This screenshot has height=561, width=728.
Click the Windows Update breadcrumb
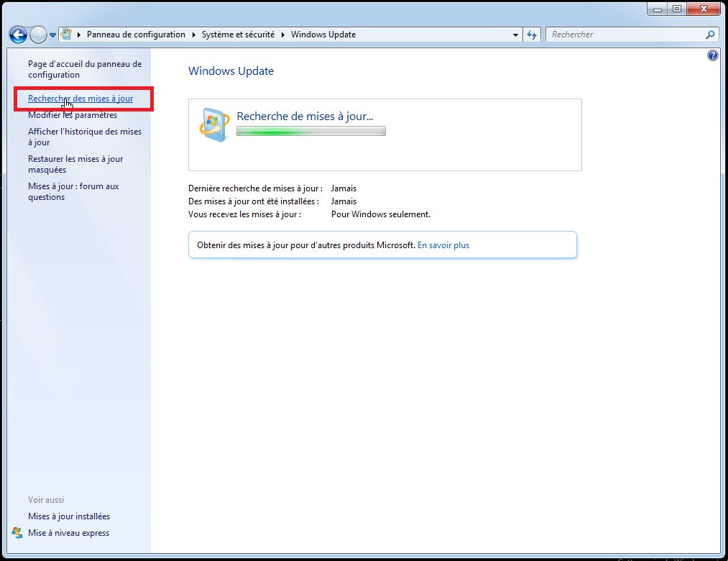323,35
